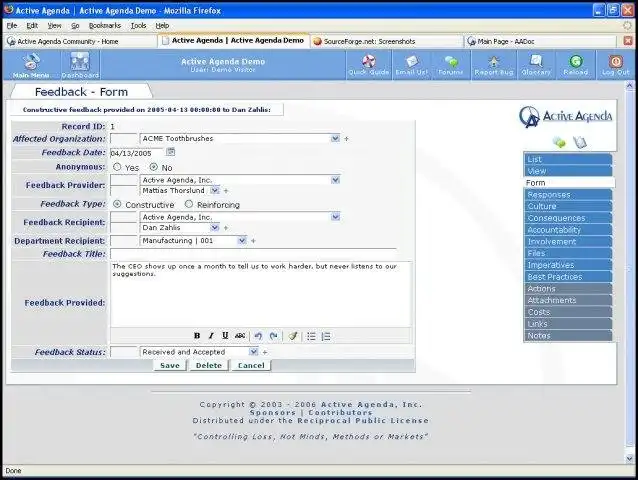The image size is (638, 480).
Task: Open the Quick Guide lifebuoy icon
Action: pos(369,65)
